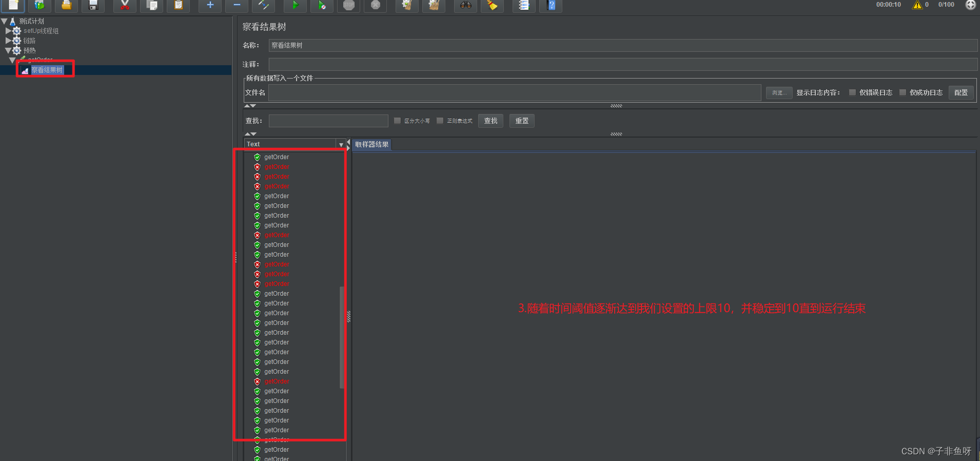Toggle the 区分大小写 checkbox
Viewport: 980px width, 461px height.
(397, 121)
